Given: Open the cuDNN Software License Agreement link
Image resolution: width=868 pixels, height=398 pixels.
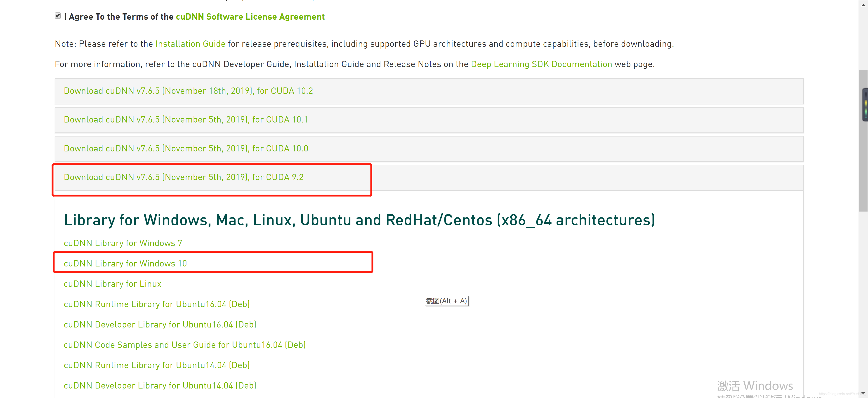Looking at the screenshot, I should [x=250, y=16].
